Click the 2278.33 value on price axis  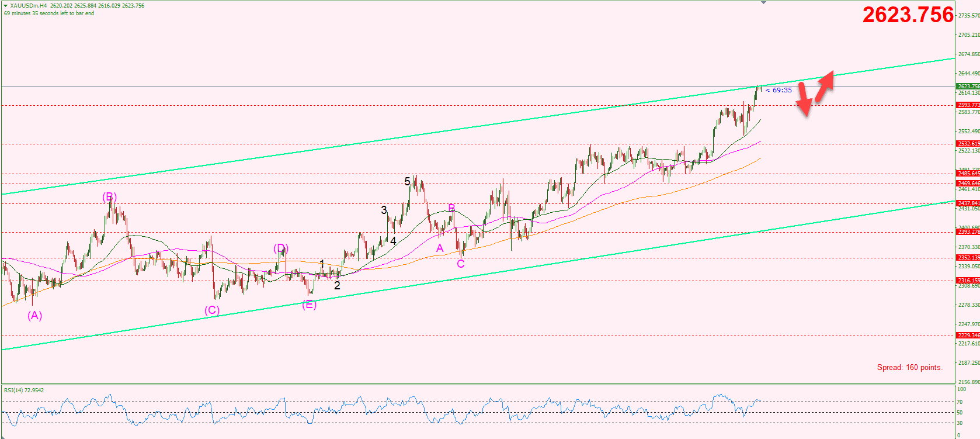tap(969, 305)
